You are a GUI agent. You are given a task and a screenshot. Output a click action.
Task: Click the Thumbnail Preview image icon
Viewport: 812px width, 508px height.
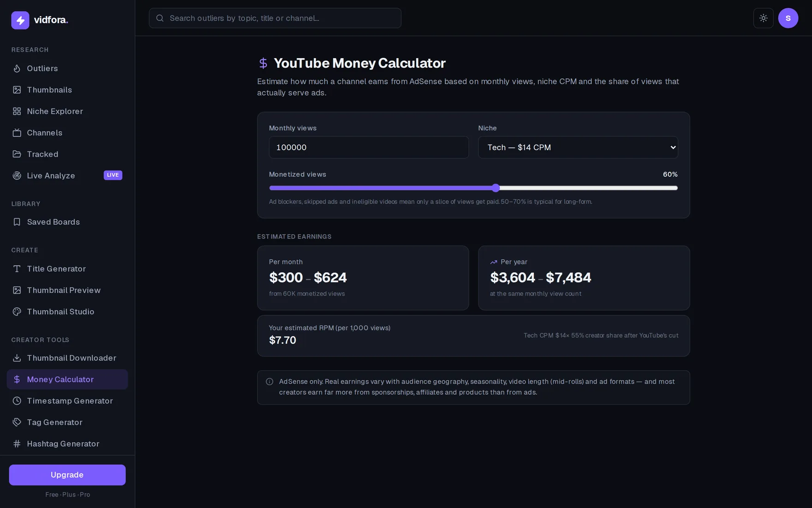17,290
